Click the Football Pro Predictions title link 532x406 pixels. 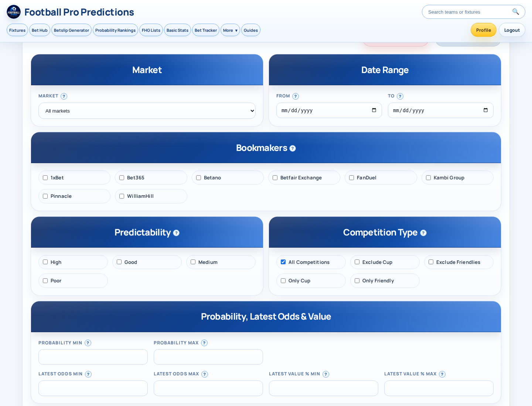click(79, 12)
